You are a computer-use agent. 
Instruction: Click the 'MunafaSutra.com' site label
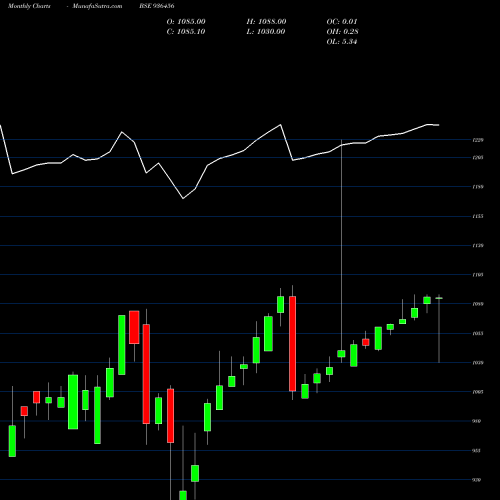point(97,6)
